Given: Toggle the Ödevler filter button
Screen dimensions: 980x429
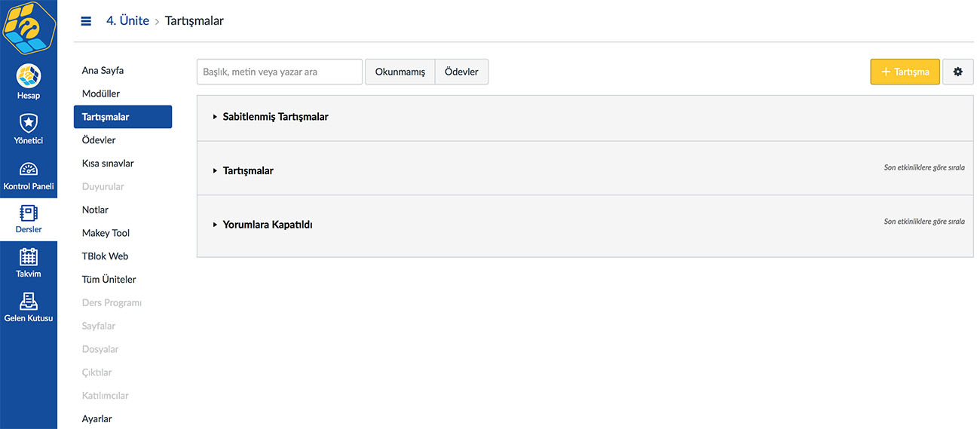Looking at the screenshot, I should coord(461,72).
